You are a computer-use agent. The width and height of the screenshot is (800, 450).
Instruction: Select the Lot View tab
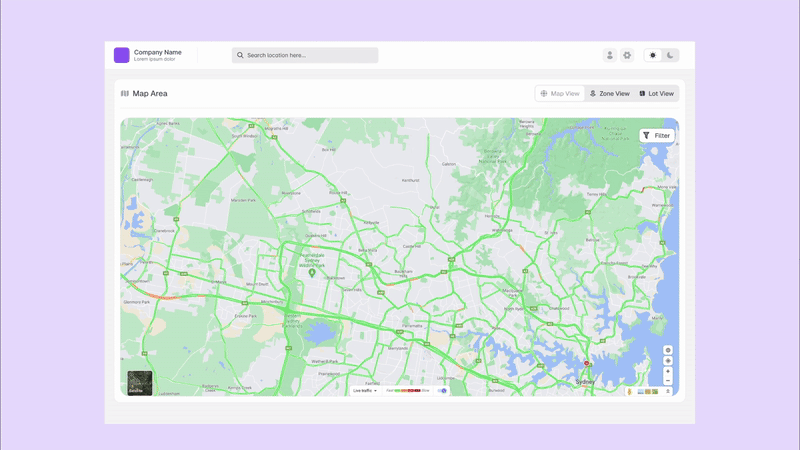657,93
